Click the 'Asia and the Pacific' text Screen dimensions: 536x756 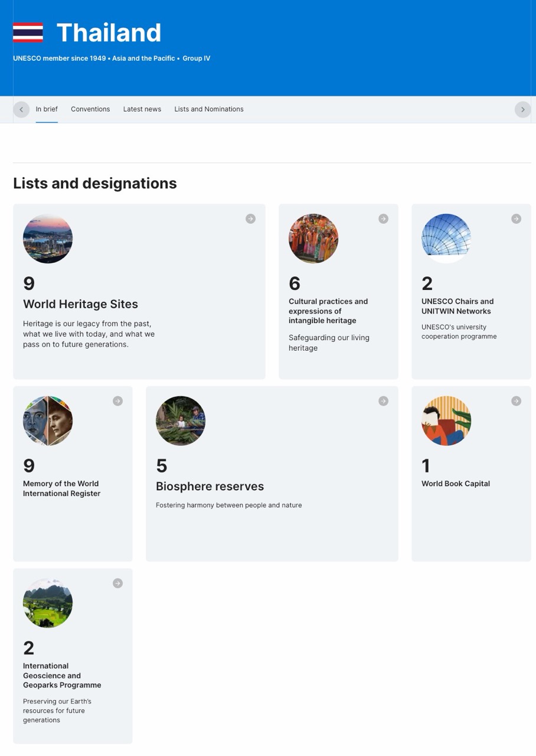[143, 58]
